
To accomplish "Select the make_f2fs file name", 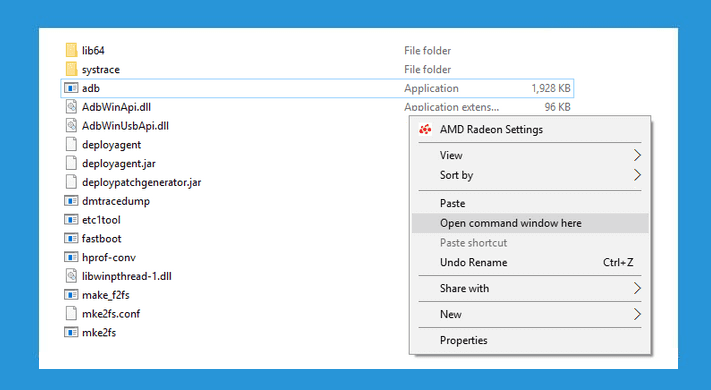I will click(106, 295).
